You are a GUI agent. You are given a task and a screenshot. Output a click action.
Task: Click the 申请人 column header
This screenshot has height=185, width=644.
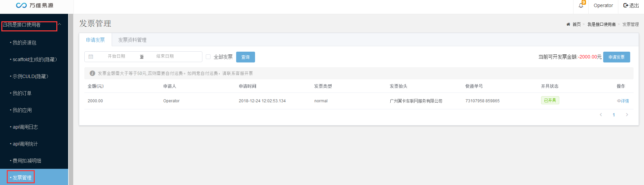(170, 86)
